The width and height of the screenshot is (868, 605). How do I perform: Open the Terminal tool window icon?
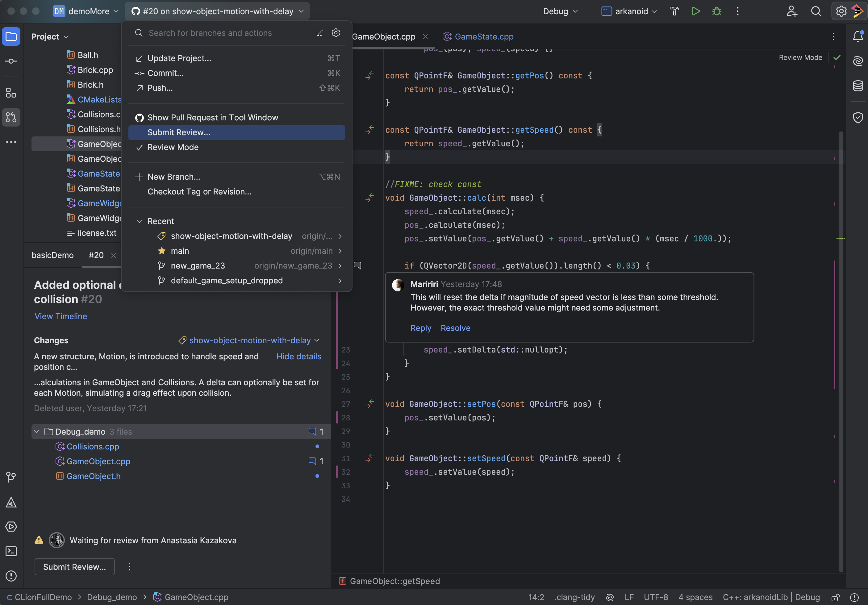(x=11, y=551)
